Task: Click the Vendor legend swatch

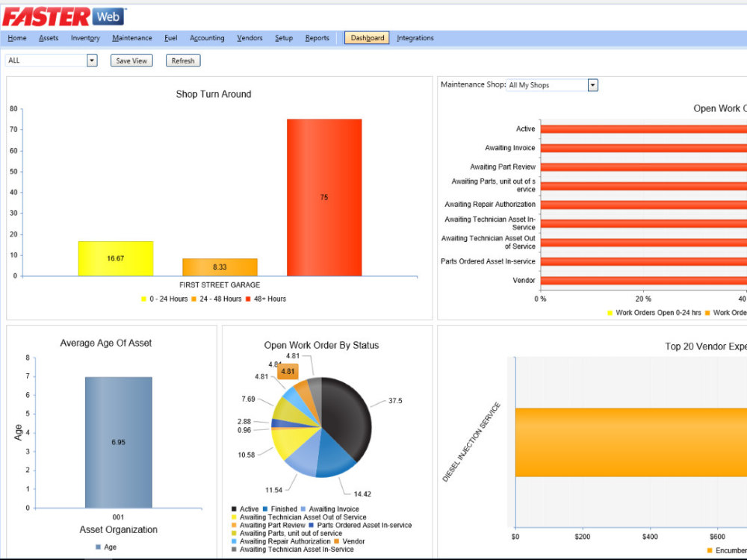Action: pyautogui.click(x=337, y=541)
